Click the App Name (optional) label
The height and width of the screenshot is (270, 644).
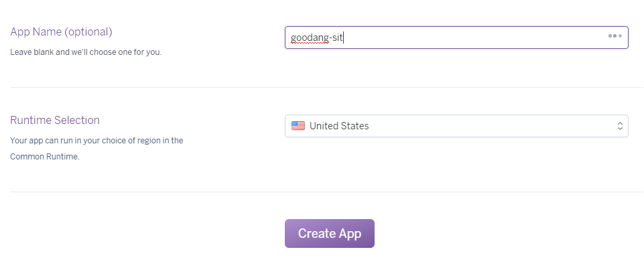[x=61, y=32]
